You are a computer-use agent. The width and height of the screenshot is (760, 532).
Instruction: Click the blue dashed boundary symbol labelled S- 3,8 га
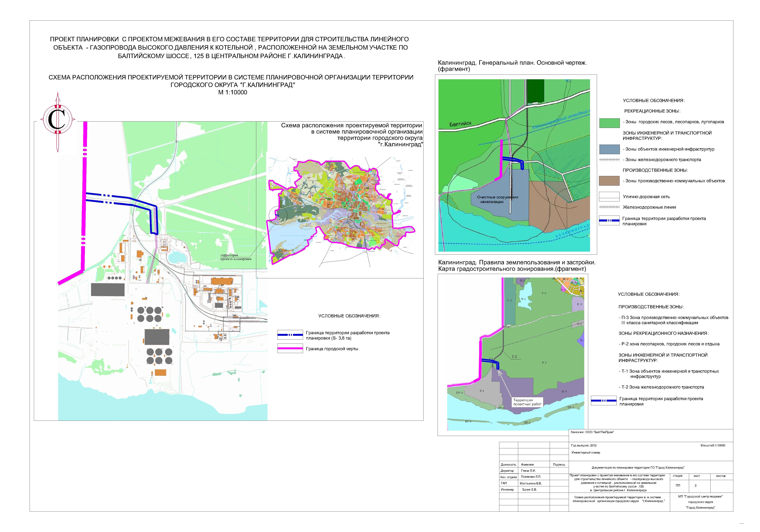pos(290,335)
